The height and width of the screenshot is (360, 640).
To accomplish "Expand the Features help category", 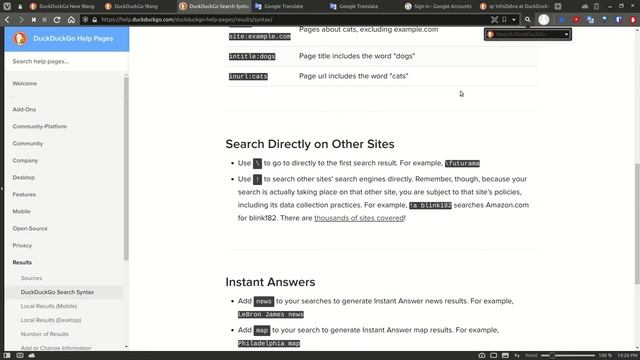I will [24, 195].
